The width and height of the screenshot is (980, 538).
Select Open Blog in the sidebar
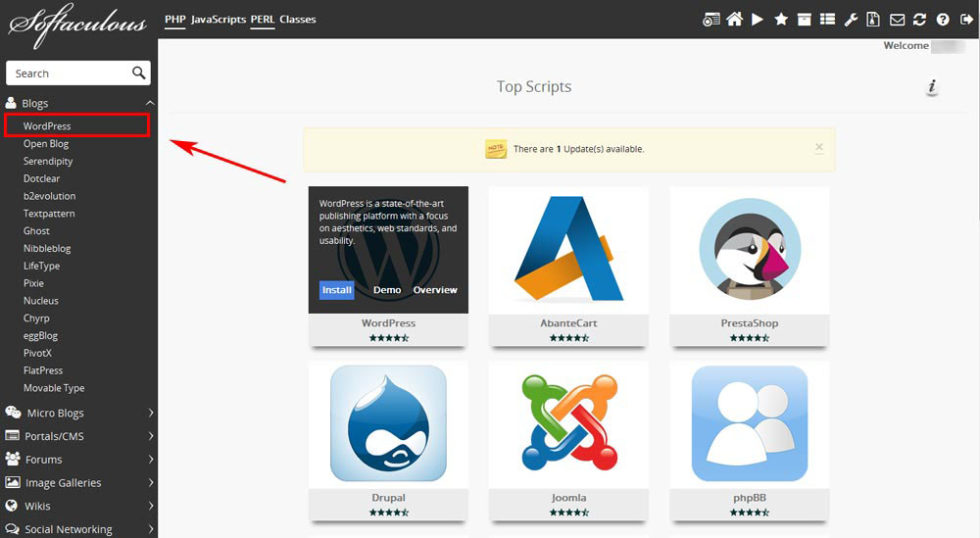tap(46, 144)
